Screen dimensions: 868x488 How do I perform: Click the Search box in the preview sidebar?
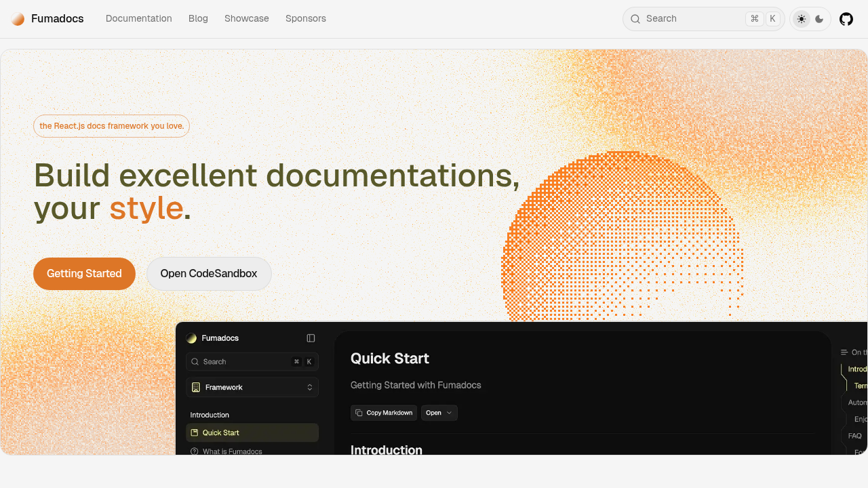(x=252, y=362)
